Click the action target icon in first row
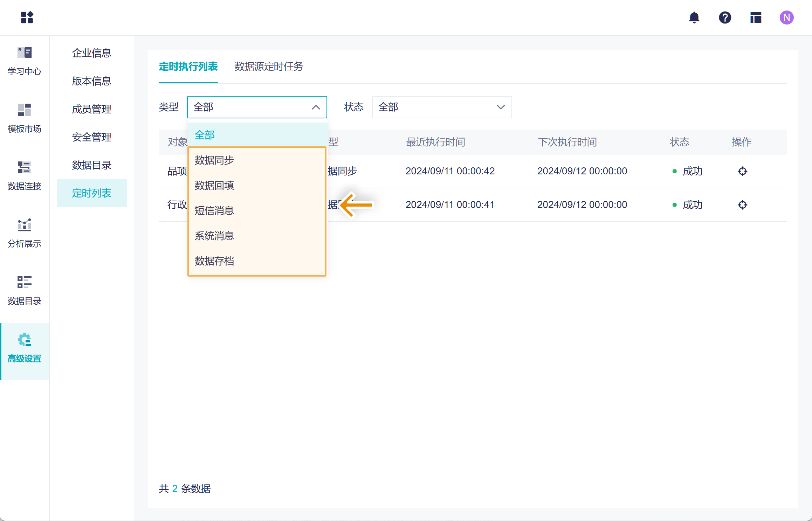Image resolution: width=812 pixels, height=521 pixels. (x=742, y=171)
